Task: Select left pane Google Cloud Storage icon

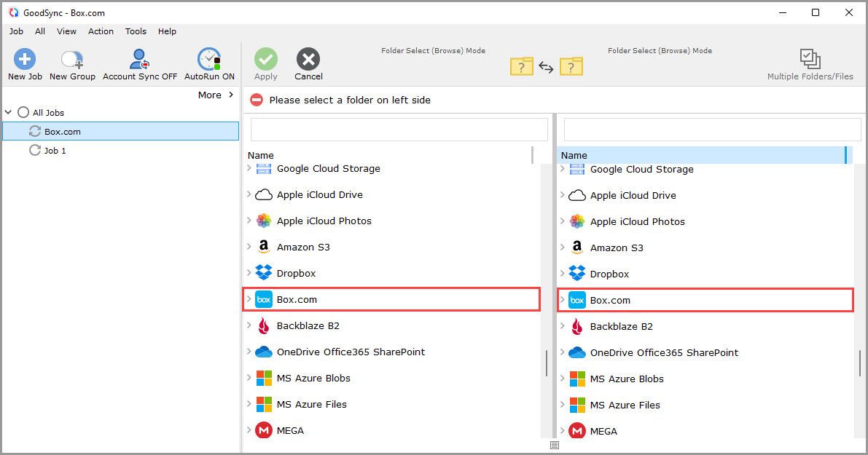Action: (264, 169)
